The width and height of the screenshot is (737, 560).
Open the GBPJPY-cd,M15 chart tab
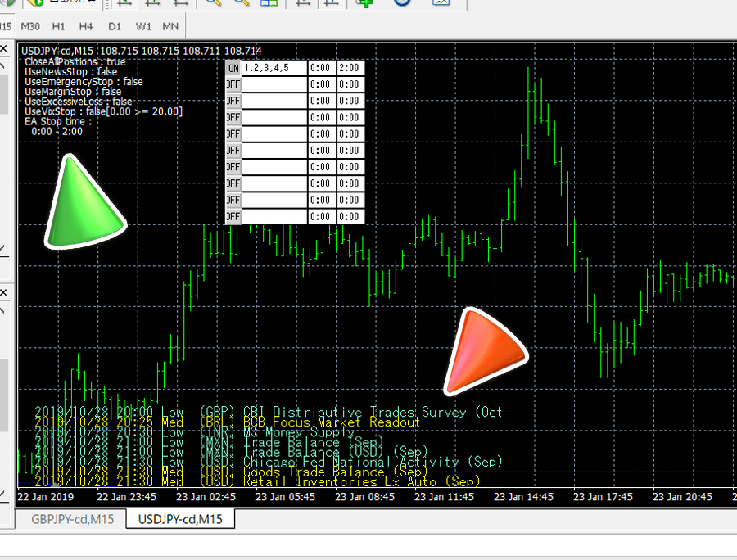tap(72, 520)
